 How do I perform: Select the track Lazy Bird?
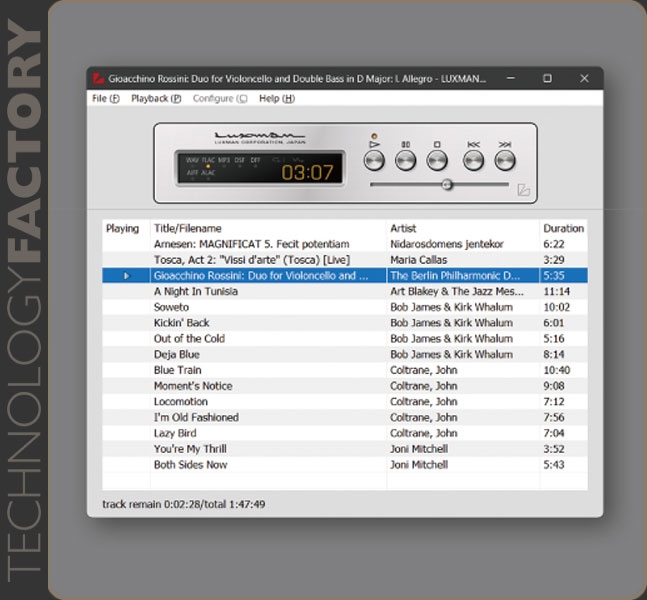(x=345, y=433)
